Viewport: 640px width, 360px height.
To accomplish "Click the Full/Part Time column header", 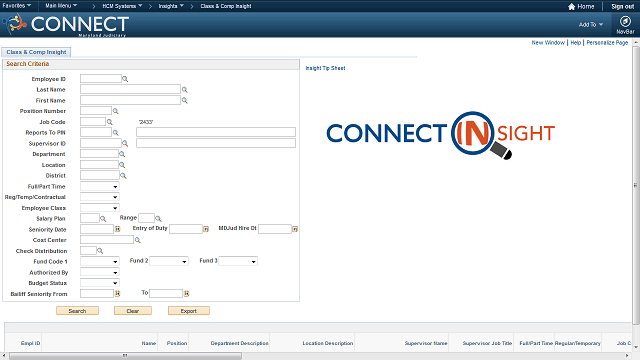I will [536, 343].
